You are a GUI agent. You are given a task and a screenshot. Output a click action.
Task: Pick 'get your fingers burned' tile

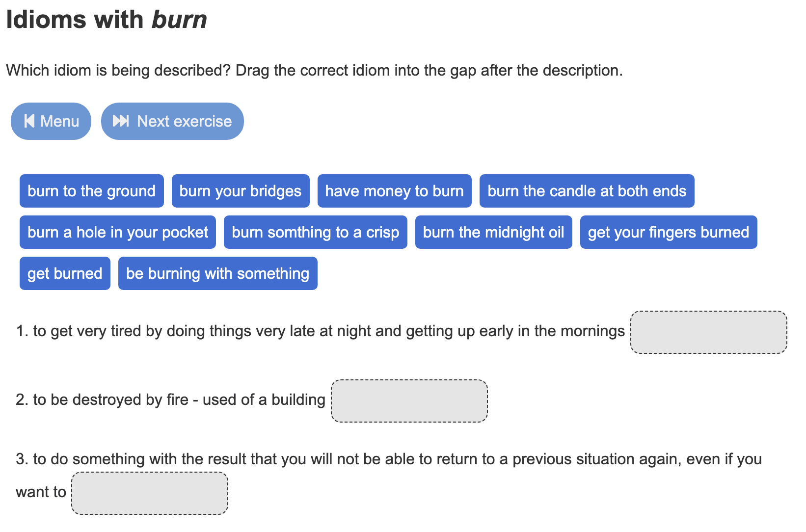coord(668,232)
